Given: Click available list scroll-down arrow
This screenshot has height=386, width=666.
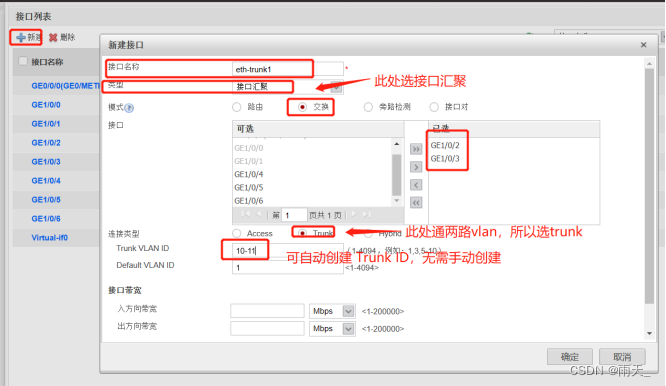Looking at the screenshot, I should (397, 200).
